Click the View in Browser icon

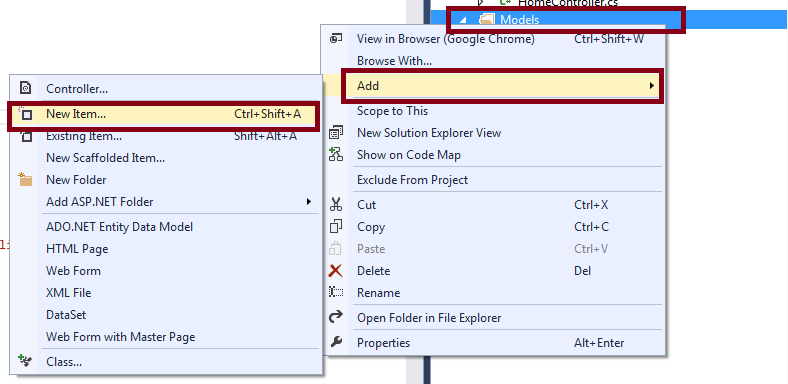pyautogui.click(x=336, y=39)
